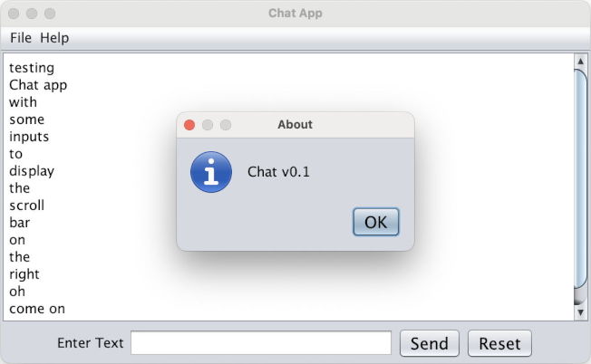Click the About dialog title bar
Viewport: 591px width, 364px height.
[x=295, y=125]
